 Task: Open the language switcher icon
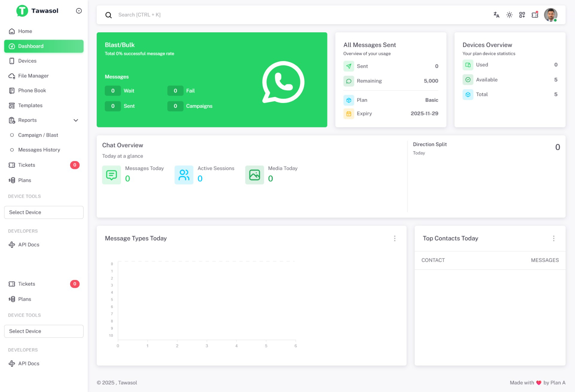click(x=496, y=15)
